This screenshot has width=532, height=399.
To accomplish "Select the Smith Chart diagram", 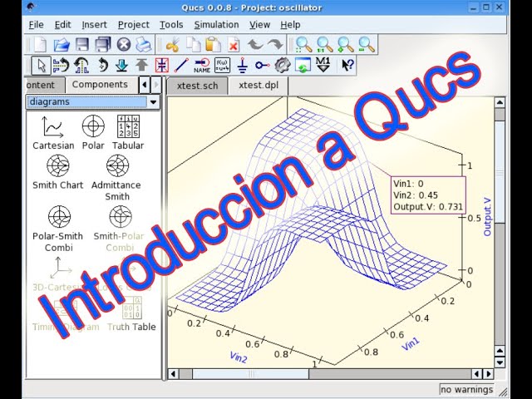I will pyautogui.click(x=57, y=172).
